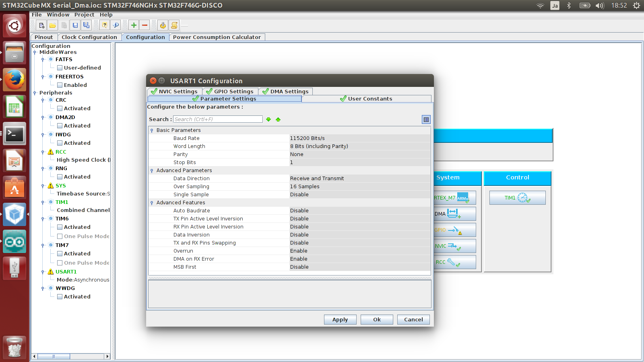This screenshot has height=362, width=644.
Task: Click the red minus toolbar icon
Action: tap(145, 25)
